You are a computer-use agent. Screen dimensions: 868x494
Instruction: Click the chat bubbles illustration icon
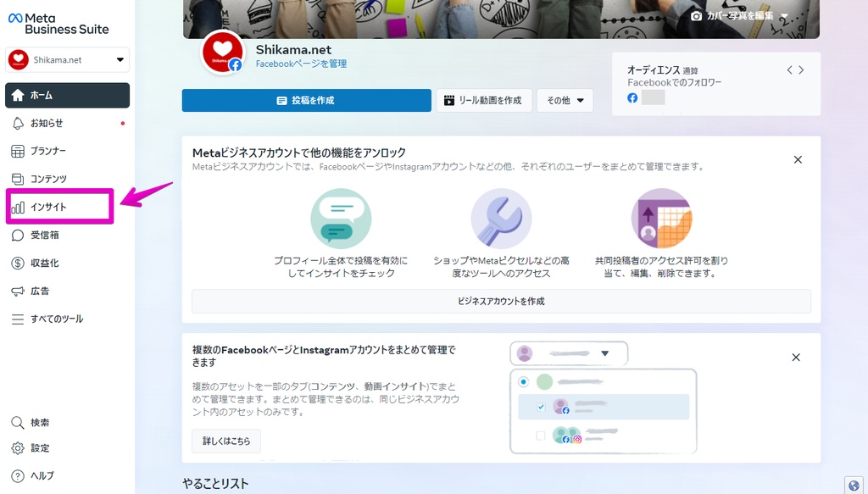coord(341,219)
